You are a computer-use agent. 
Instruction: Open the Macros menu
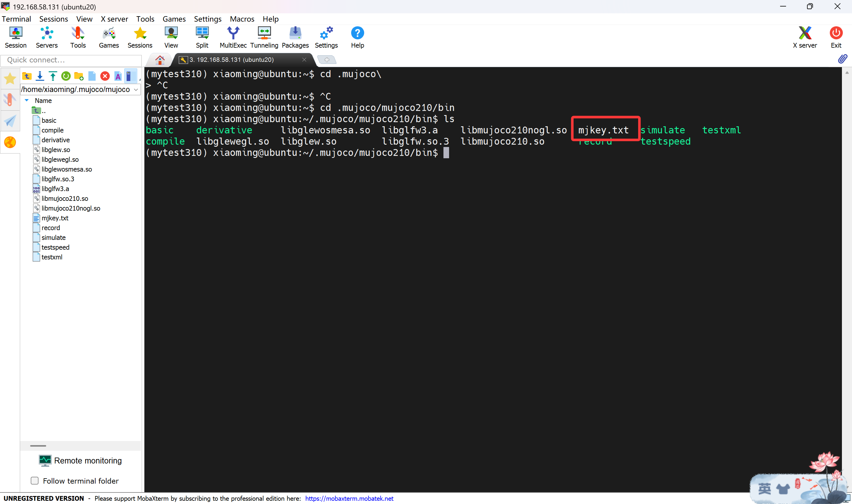[242, 19]
